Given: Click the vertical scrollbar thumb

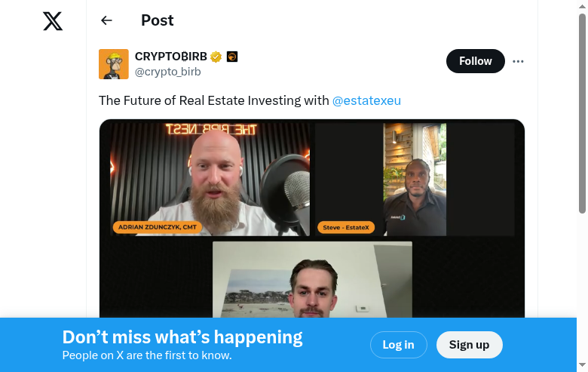Looking at the screenshot, I should click(582, 114).
